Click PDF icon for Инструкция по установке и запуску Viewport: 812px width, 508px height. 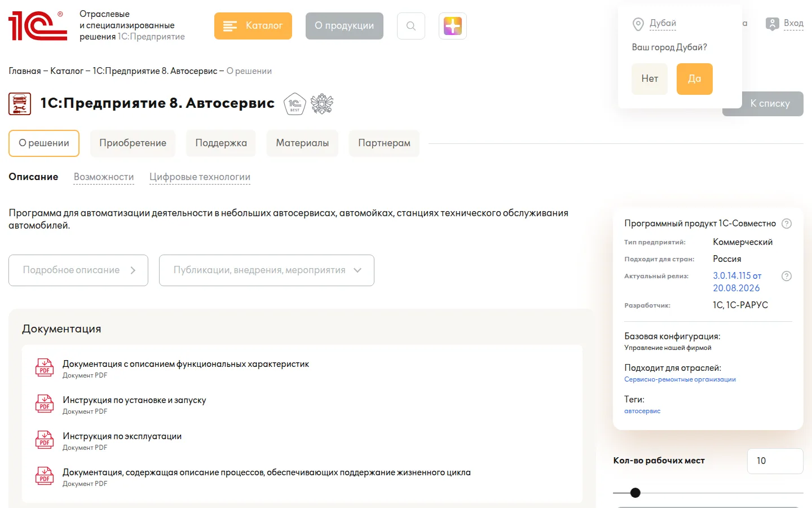45,404
